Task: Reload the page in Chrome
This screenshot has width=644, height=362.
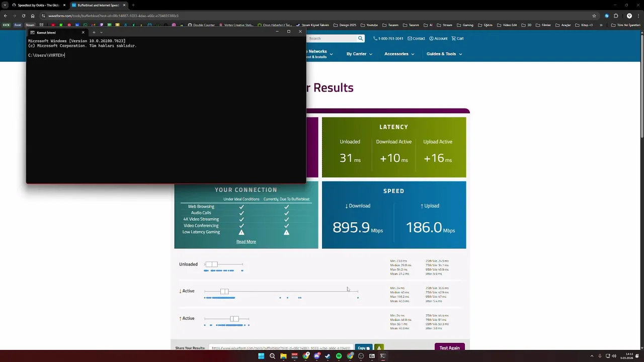Action: [x=24, y=16]
